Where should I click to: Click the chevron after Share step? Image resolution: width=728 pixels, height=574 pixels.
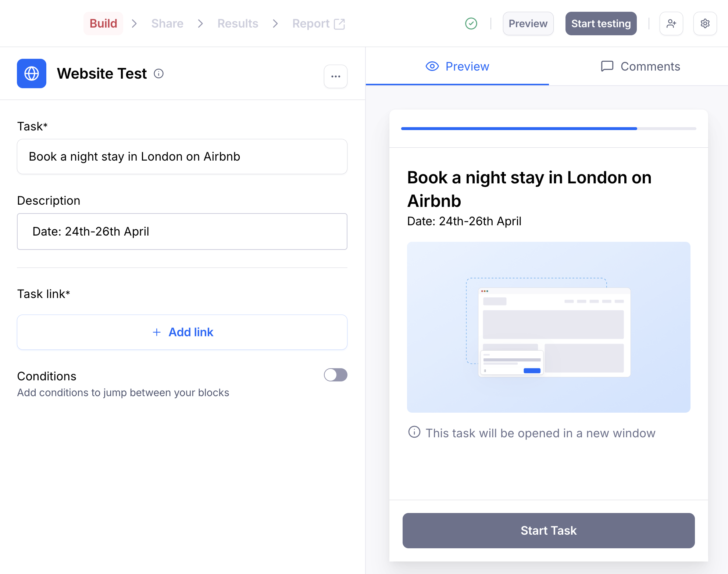click(200, 24)
